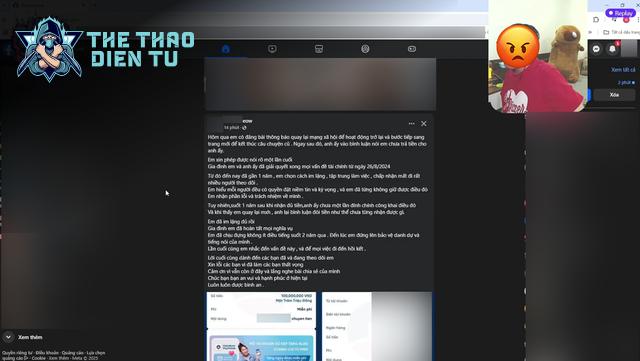This screenshot has width=640, height=361.
Task: Open the notifications bell icon
Action: coord(613,49)
